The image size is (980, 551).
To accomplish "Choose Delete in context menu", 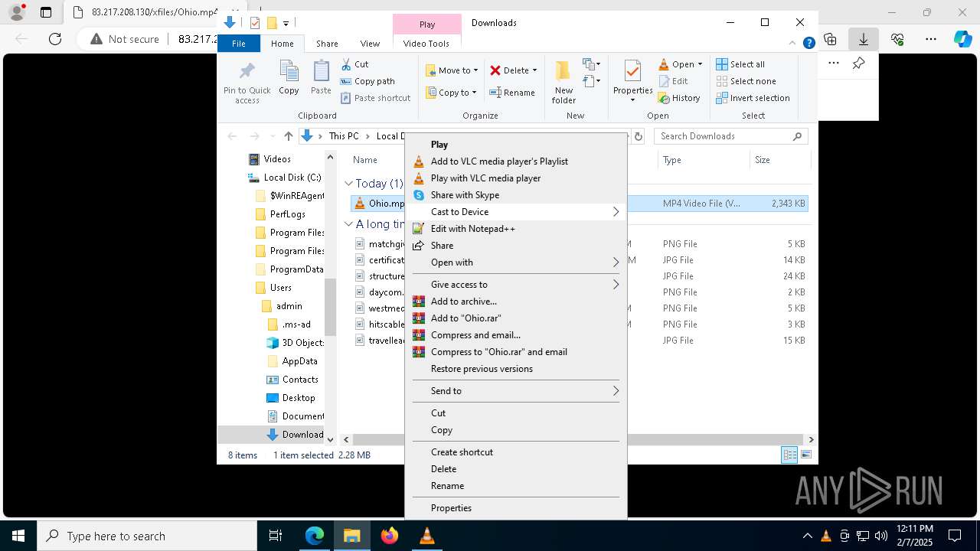I will [x=516, y=469].
